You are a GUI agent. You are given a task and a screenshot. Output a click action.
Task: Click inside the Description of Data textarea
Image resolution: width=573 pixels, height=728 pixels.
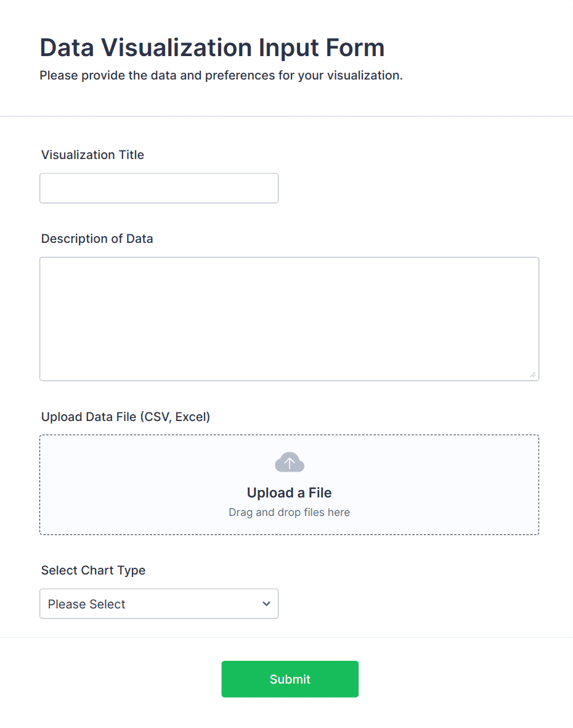[x=289, y=319]
